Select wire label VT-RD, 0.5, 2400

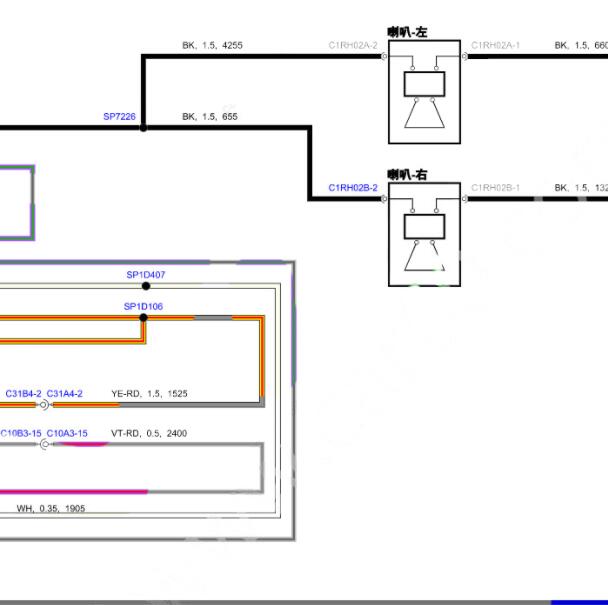[x=149, y=434]
